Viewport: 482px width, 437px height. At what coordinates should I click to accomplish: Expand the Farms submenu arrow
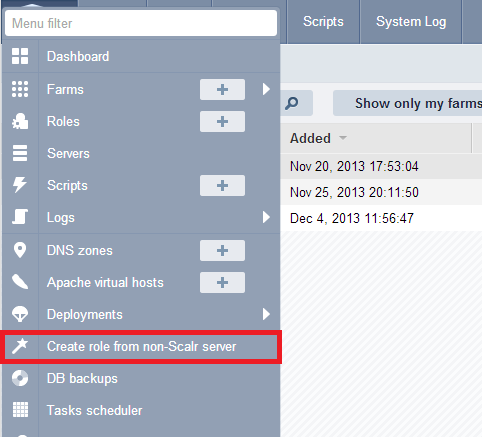(x=266, y=89)
